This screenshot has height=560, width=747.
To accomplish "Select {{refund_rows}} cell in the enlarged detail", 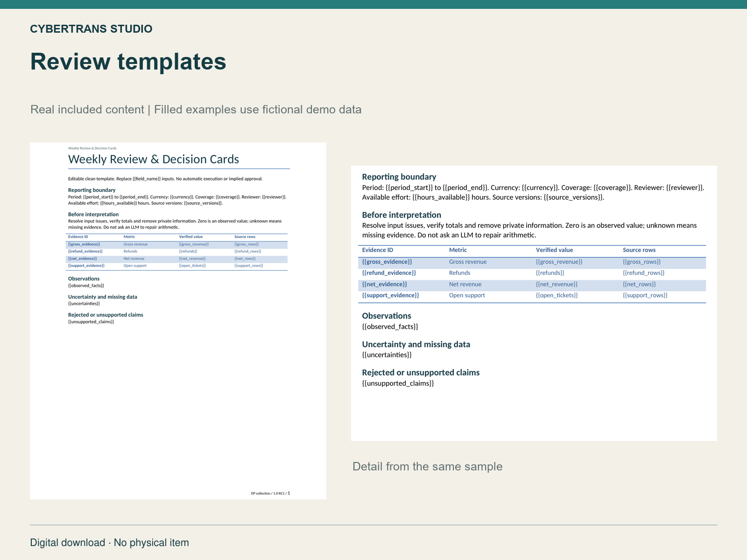I will pos(644,273).
